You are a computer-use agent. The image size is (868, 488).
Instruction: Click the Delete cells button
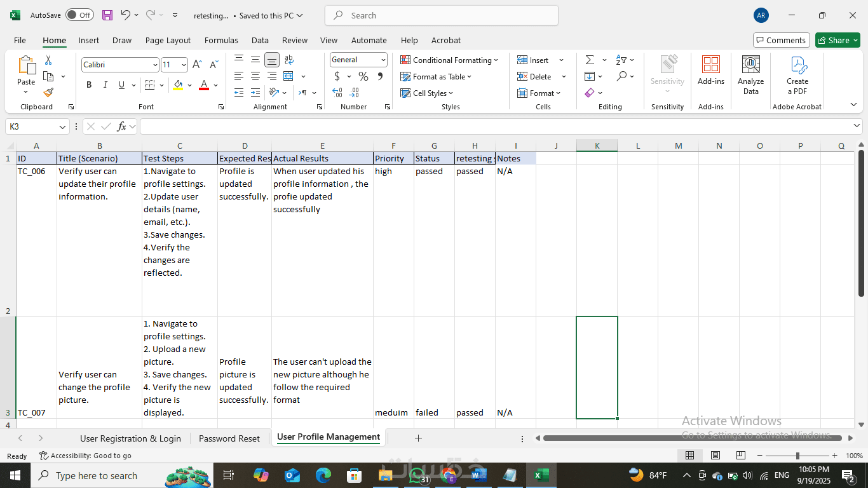coord(534,76)
